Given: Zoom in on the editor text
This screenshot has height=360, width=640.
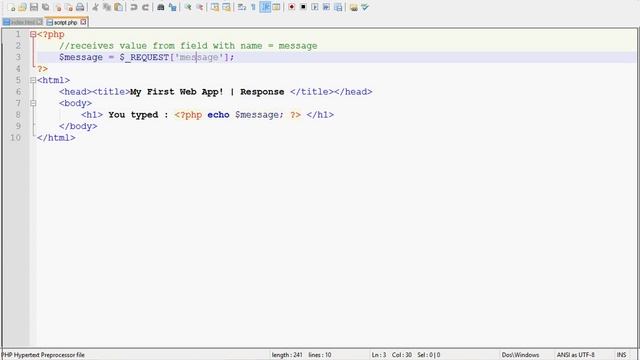Looking at the screenshot, I should click(188, 7).
